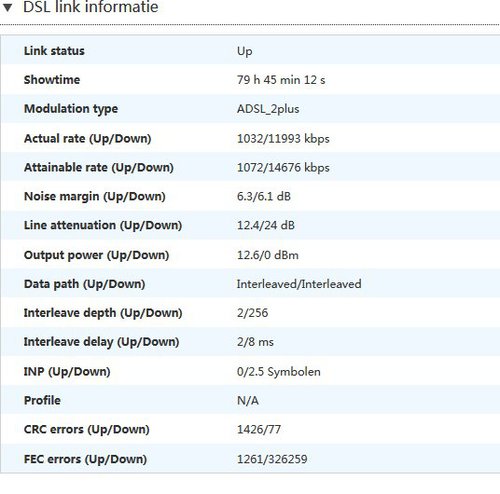500x494 pixels.
Task: Click the 2/8 ms interleave delay value
Action: [255, 342]
